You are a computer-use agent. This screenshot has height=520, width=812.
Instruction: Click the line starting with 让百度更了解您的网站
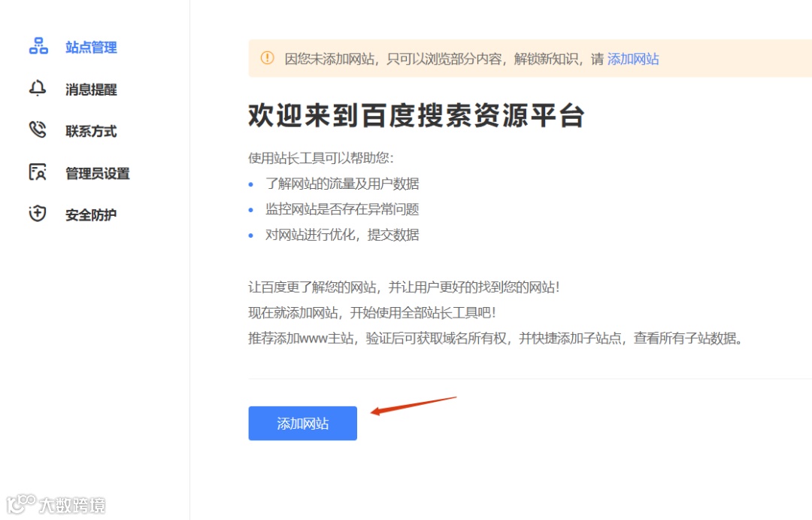click(x=404, y=287)
